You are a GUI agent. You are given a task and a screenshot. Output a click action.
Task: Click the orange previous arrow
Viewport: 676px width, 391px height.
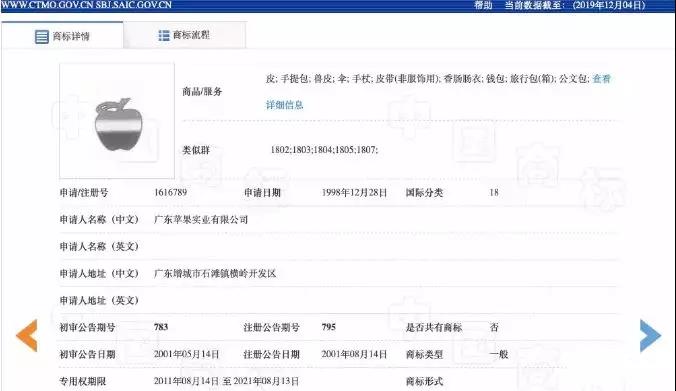[27, 335]
